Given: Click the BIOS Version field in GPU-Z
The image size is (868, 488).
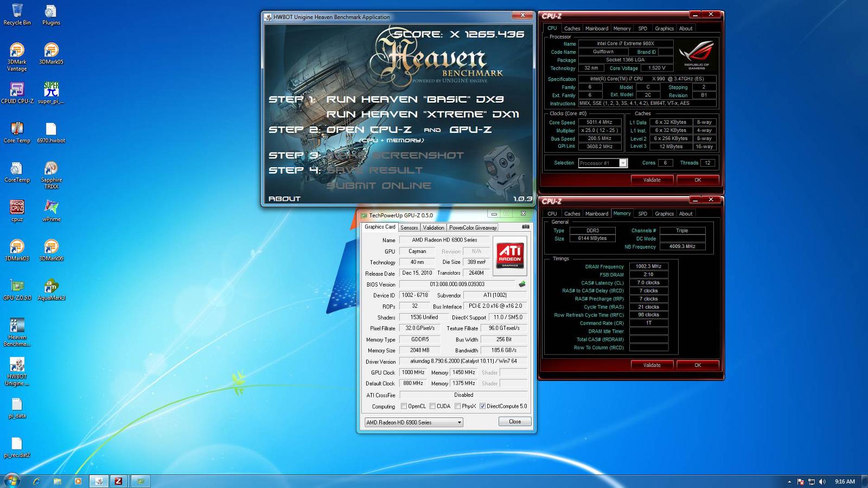Looking at the screenshot, I should tap(457, 284).
